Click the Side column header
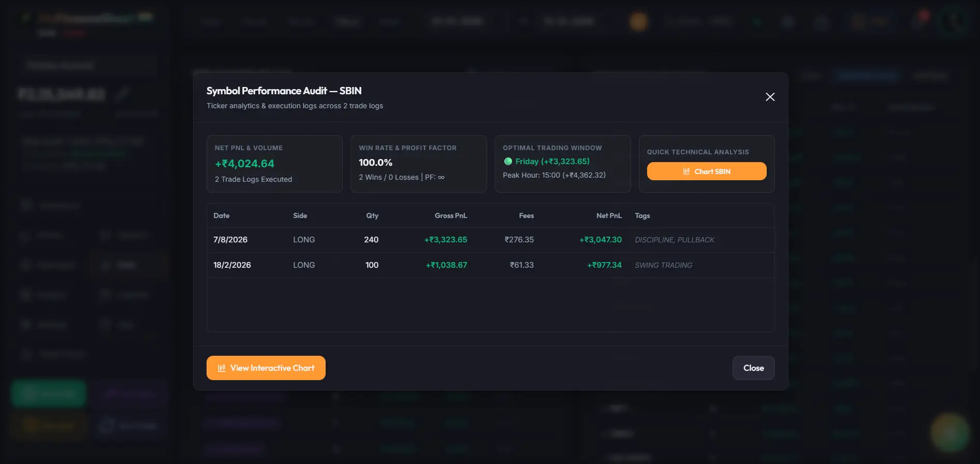The width and height of the screenshot is (980, 464). tap(300, 215)
